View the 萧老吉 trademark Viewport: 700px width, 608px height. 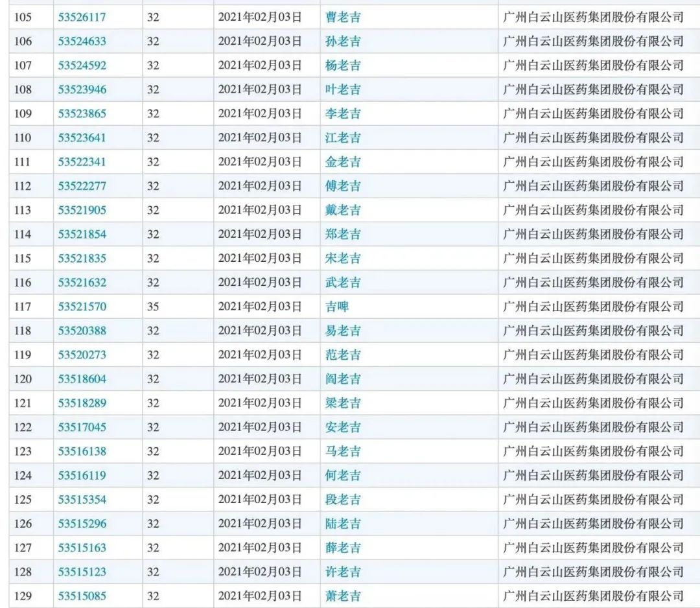pyautogui.click(x=343, y=596)
